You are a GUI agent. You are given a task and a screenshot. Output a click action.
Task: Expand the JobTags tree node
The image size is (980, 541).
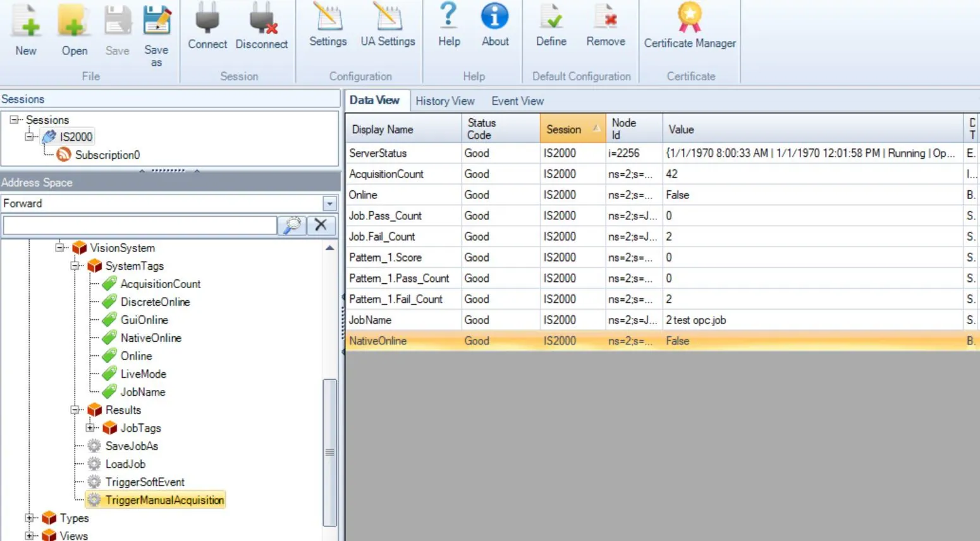coord(90,428)
